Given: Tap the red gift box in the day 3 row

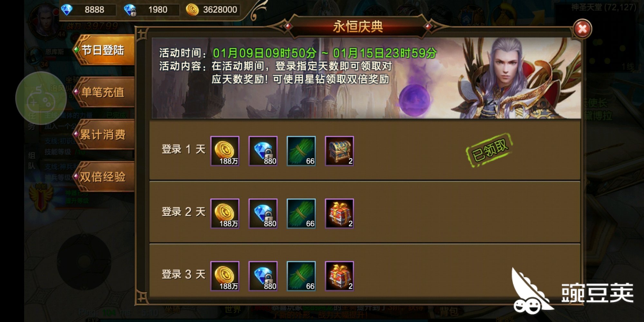Looking at the screenshot, I should pyautogui.click(x=339, y=276).
